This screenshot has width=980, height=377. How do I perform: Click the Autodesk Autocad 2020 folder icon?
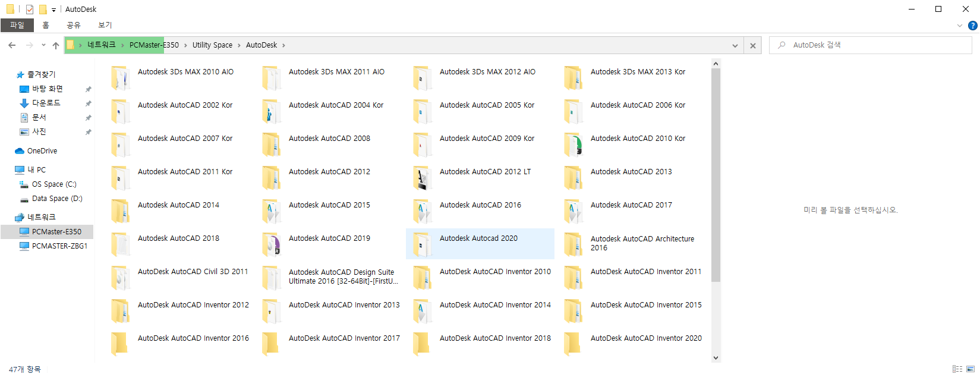tap(423, 244)
